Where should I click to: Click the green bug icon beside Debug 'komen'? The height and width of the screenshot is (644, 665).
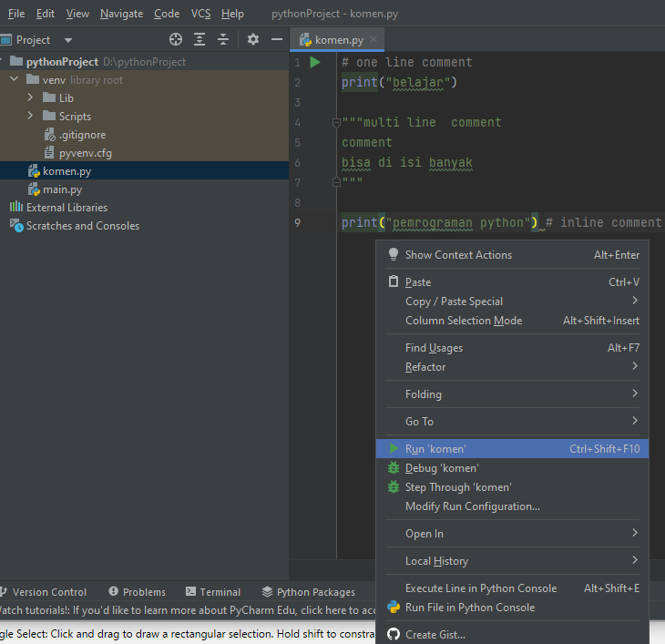394,467
